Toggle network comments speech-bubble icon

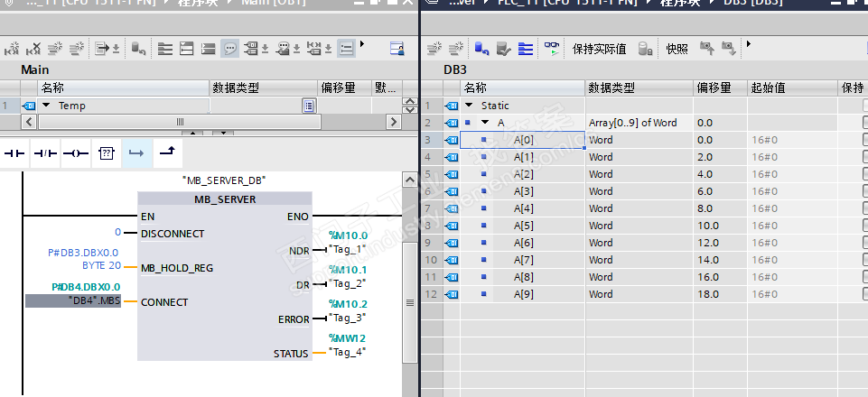229,49
